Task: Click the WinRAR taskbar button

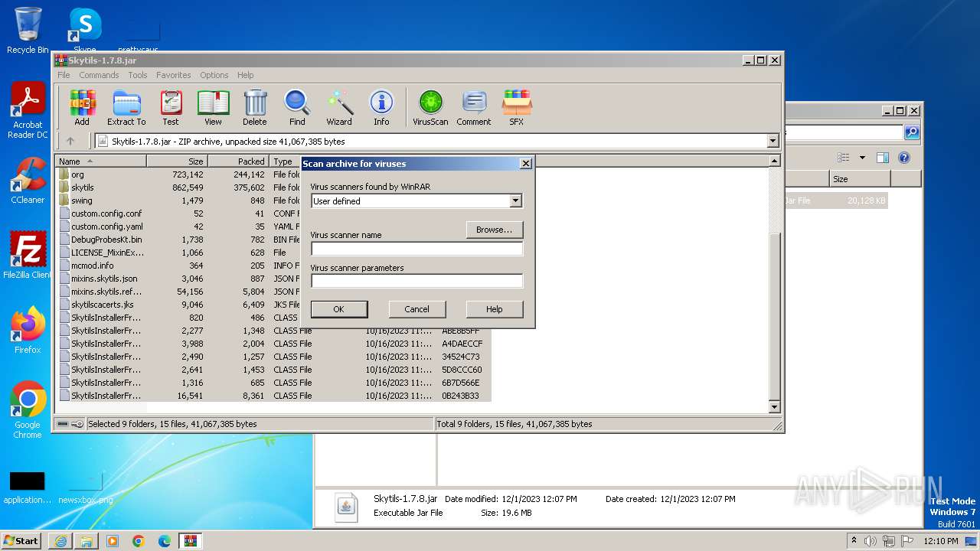Action: (191, 541)
